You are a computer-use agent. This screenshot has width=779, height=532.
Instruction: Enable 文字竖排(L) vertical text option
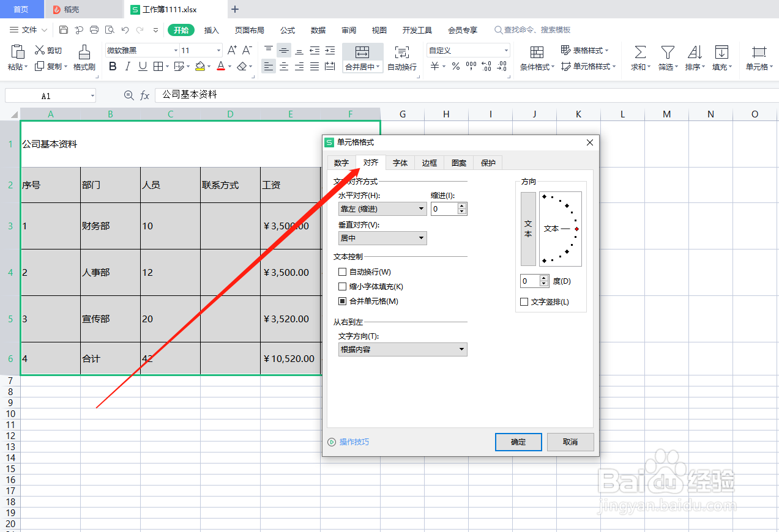[524, 301]
